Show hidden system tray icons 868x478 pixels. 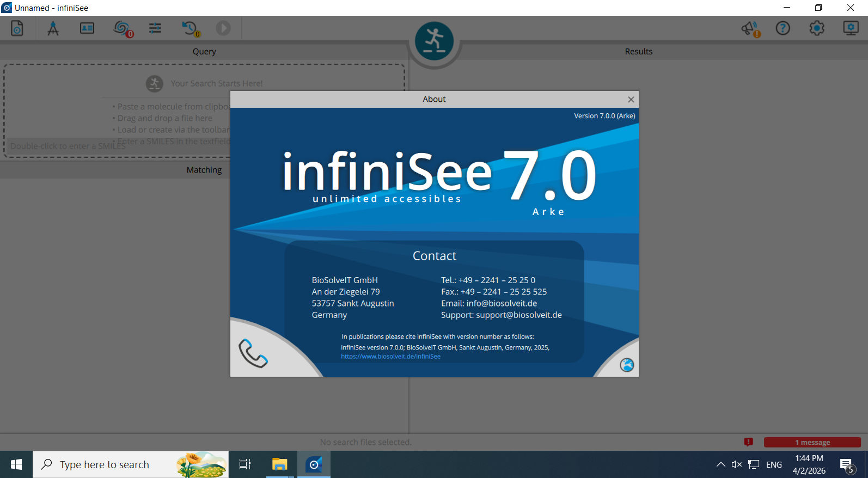click(720, 464)
